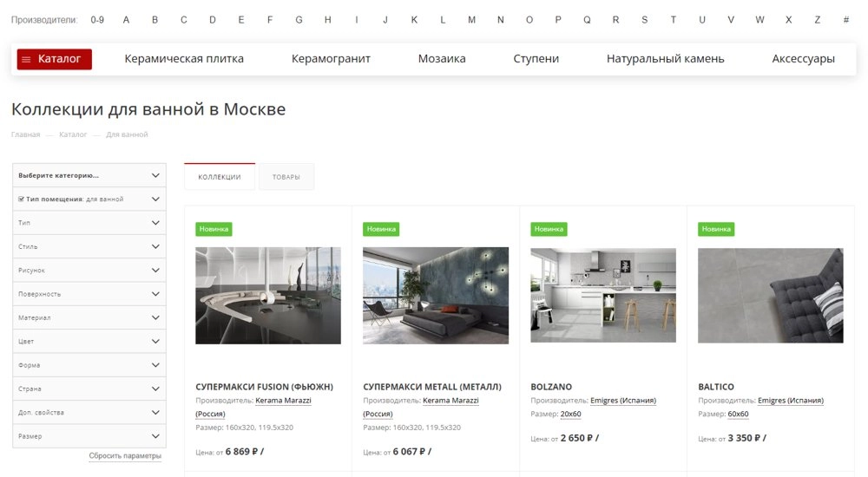The image size is (868, 477).
Task: Switch to the Товары tab
Action: (x=286, y=177)
